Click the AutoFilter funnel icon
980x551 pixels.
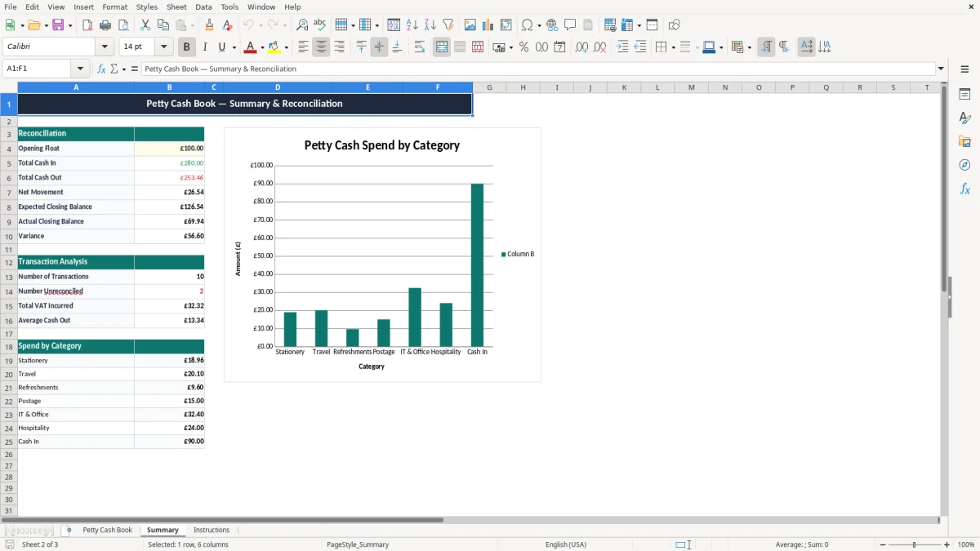click(x=448, y=25)
